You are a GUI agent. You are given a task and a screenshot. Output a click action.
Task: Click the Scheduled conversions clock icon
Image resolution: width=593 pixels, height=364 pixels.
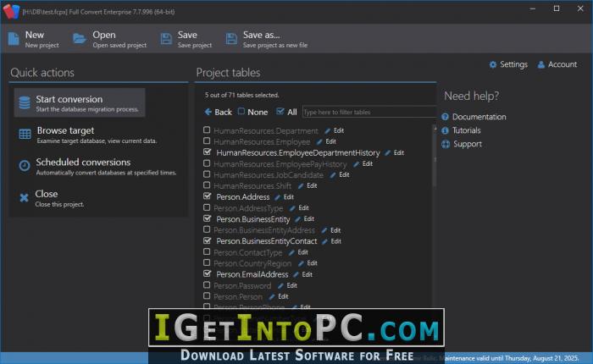pos(25,166)
